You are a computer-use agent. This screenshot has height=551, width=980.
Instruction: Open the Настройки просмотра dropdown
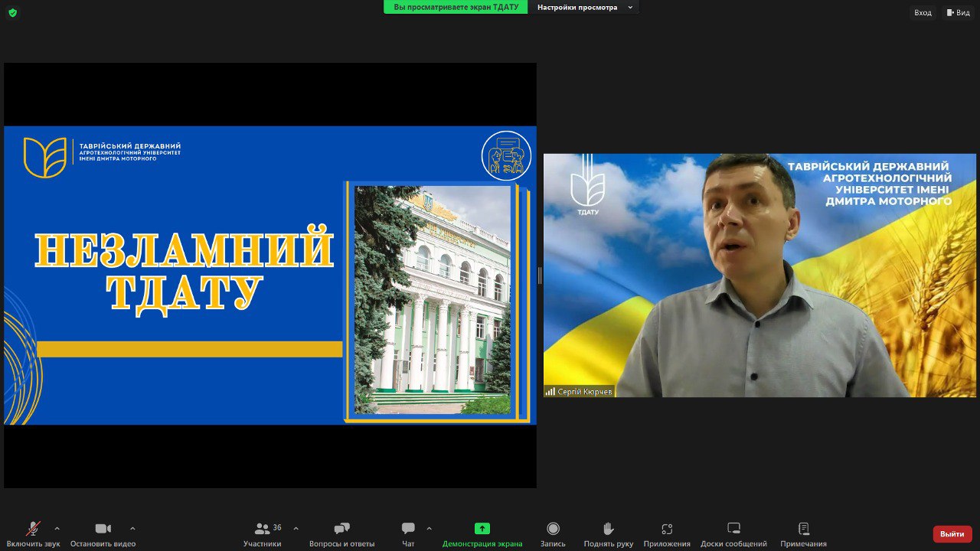point(584,8)
